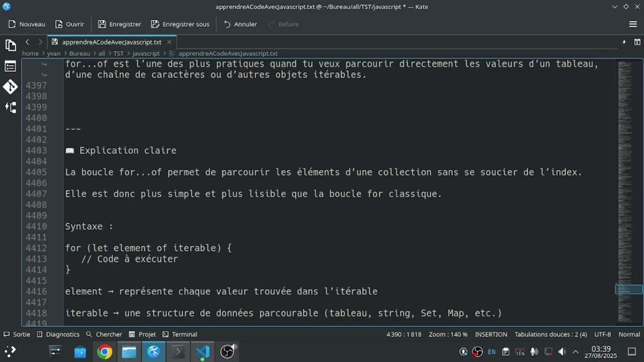Open the UTF-8 encoding menu
Image resolution: width=644 pixels, height=362 pixels.
pos(602,334)
